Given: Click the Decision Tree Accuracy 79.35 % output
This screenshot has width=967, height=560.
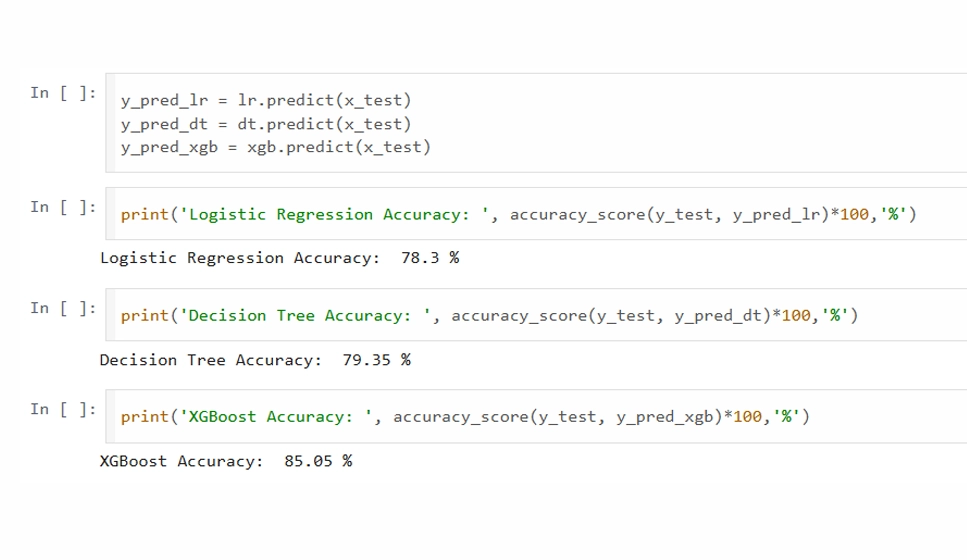Looking at the screenshot, I should click(255, 360).
